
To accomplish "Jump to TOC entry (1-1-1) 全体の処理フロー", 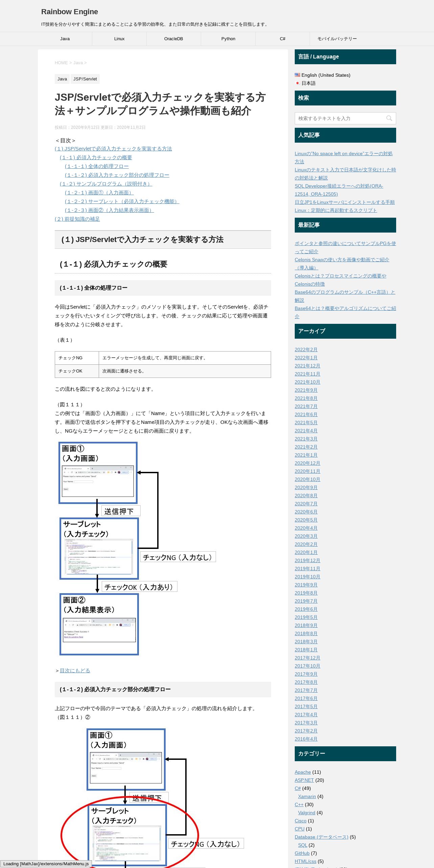I will (x=97, y=166).
